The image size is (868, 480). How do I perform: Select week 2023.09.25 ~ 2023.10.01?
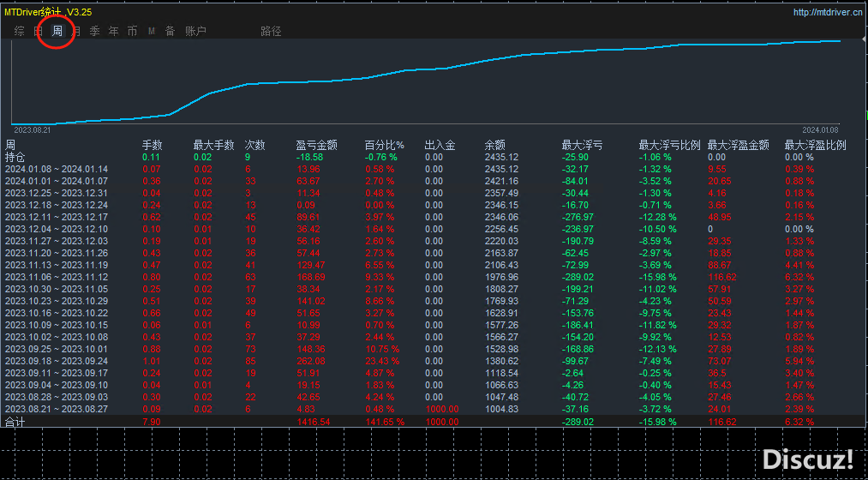coord(57,349)
